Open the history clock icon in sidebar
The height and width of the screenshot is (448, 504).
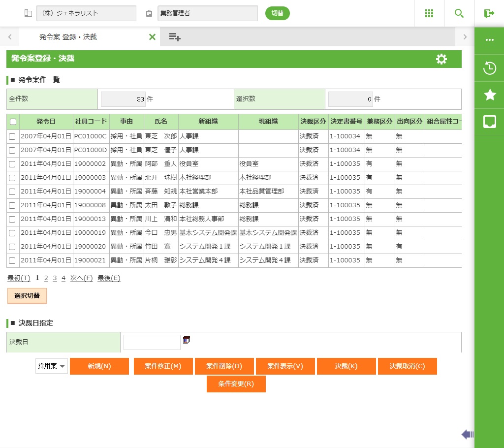pyautogui.click(x=489, y=68)
